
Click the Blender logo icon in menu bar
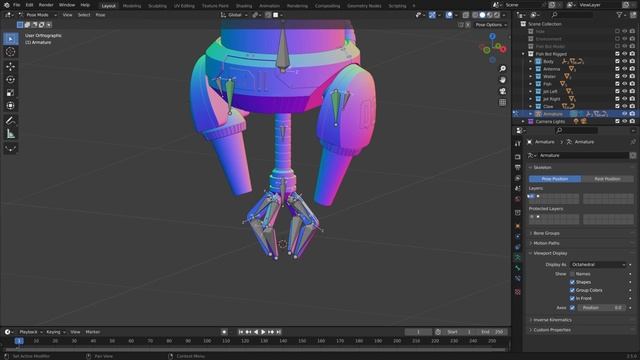6,5
